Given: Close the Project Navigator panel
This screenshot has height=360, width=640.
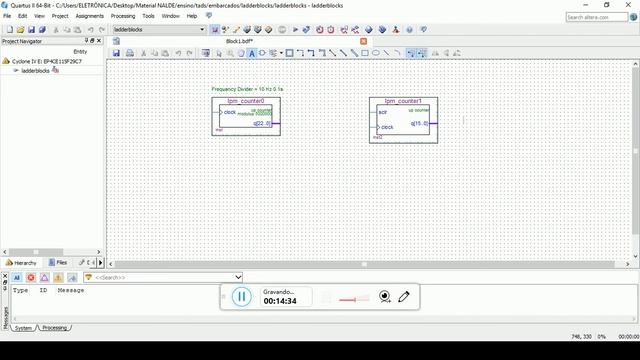Looking at the screenshot, I should (x=99, y=41).
